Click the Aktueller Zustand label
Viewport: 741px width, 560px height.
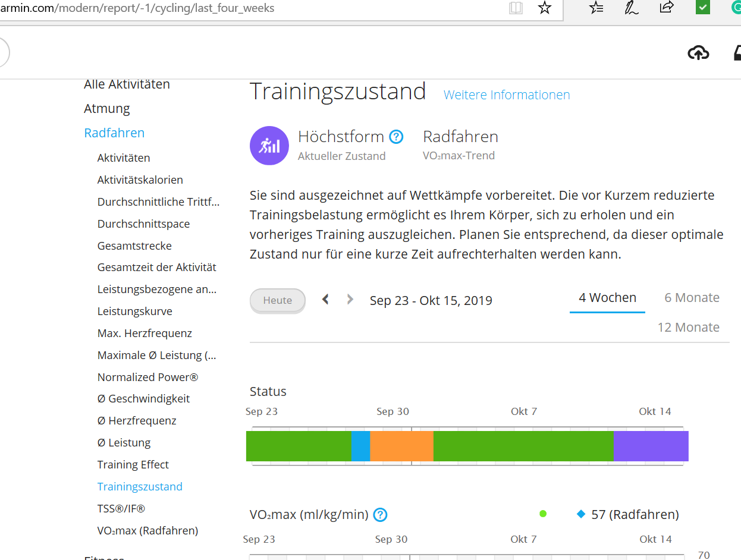[342, 156]
